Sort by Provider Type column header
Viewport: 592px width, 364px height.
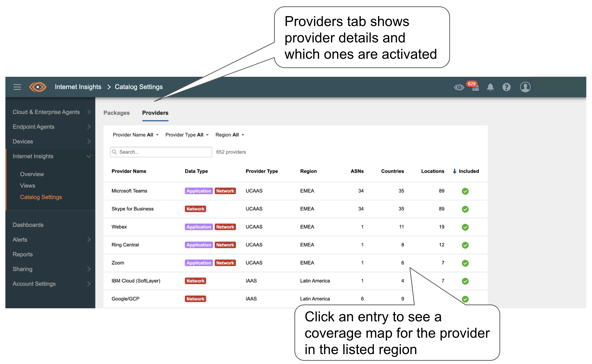[x=262, y=171]
